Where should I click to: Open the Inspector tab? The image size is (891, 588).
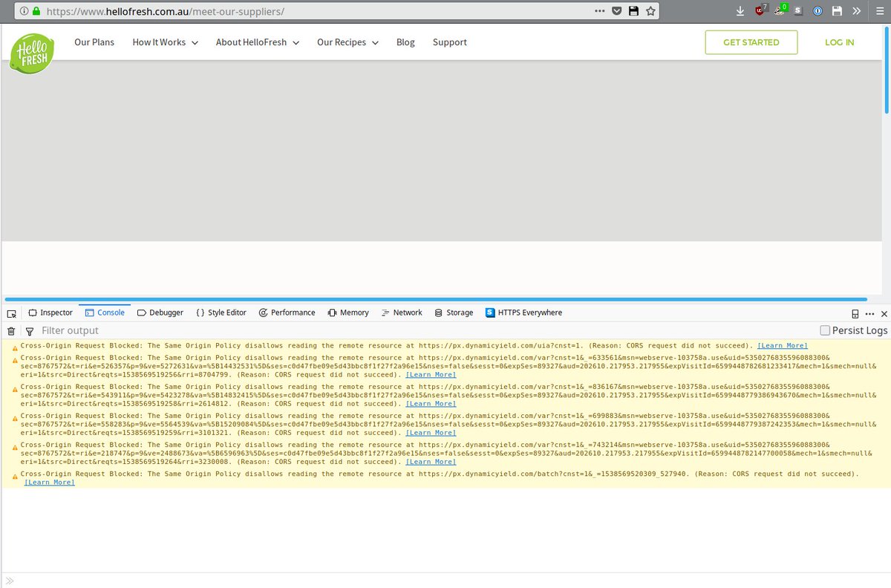50,313
